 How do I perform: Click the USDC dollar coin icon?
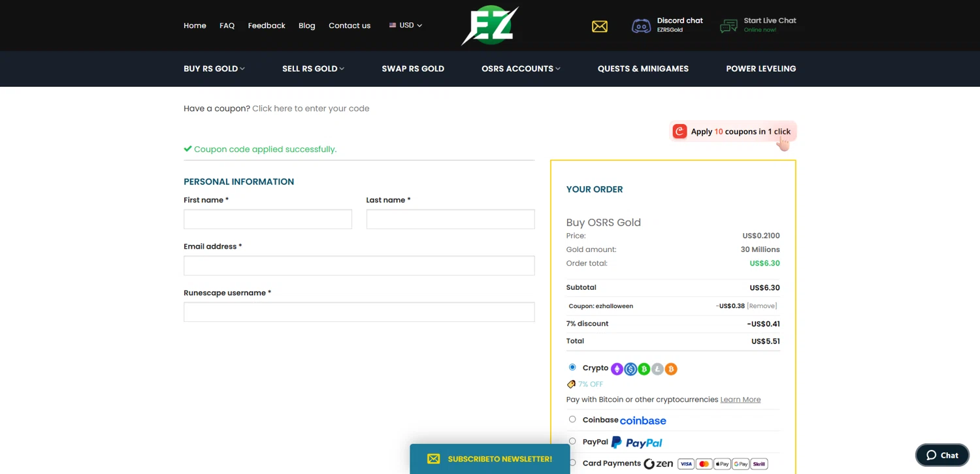point(630,369)
